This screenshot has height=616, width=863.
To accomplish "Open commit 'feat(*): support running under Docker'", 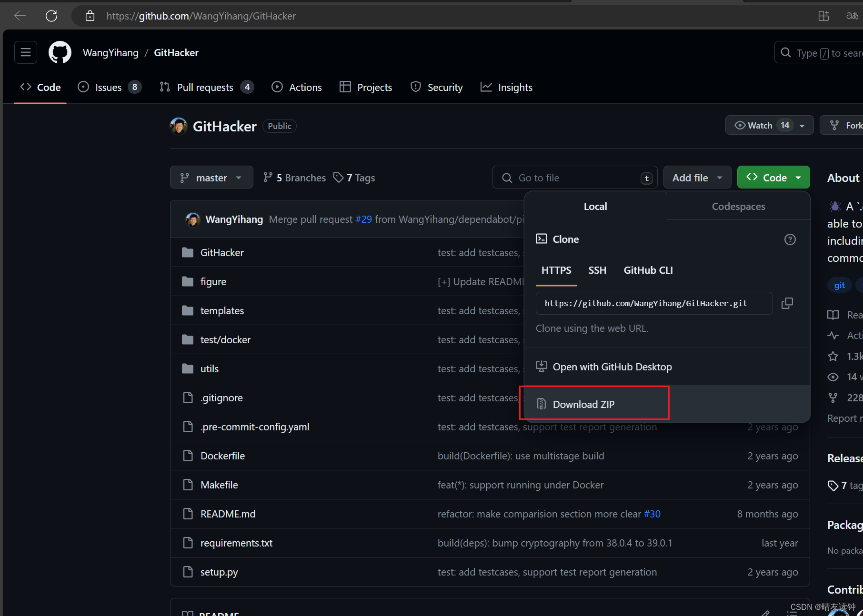I will point(521,485).
